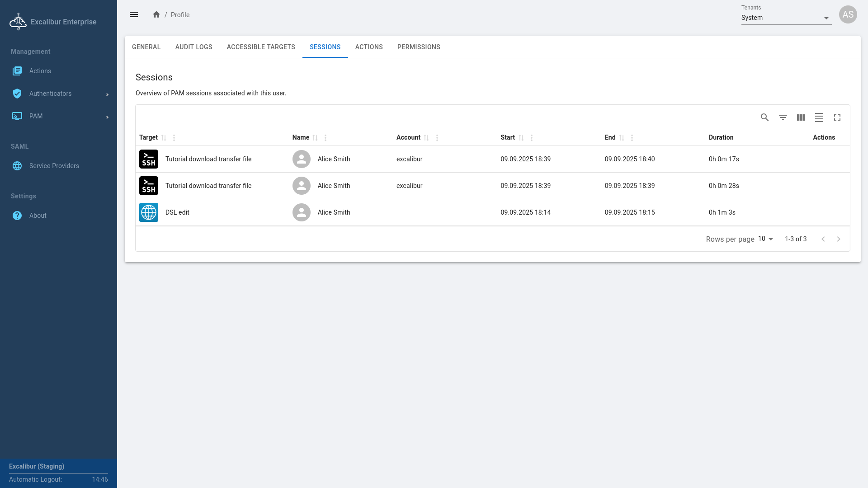Switch to the Permissions tab
The height and width of the screenshot is (488, 868).
click(x=419, y=47)
